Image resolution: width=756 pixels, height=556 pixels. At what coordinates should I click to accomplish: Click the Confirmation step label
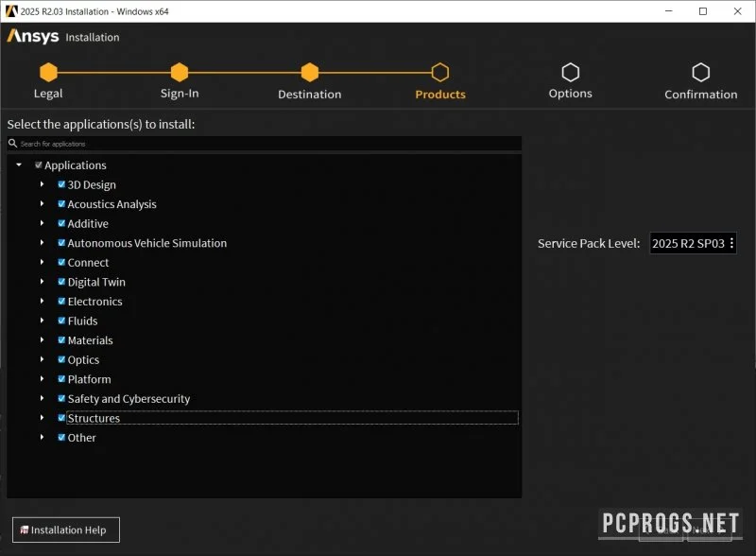[x=700, y=95]
